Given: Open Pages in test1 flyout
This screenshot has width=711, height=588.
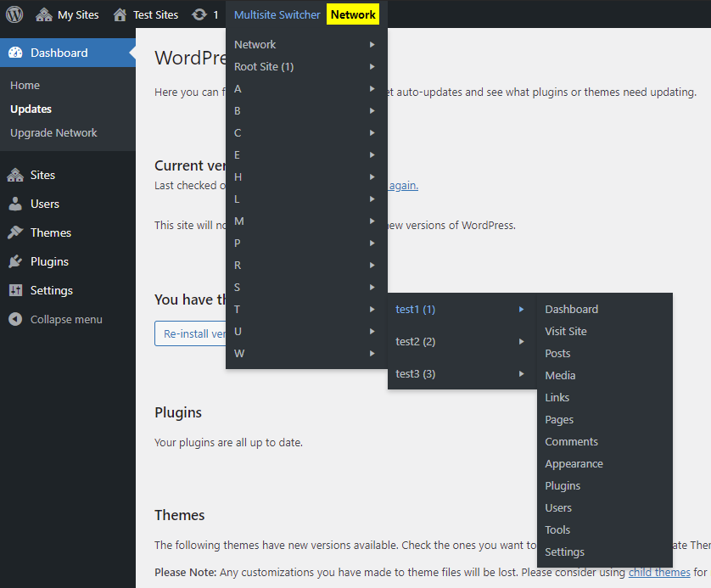Looking at the screenshot, I should pos(559,420).
